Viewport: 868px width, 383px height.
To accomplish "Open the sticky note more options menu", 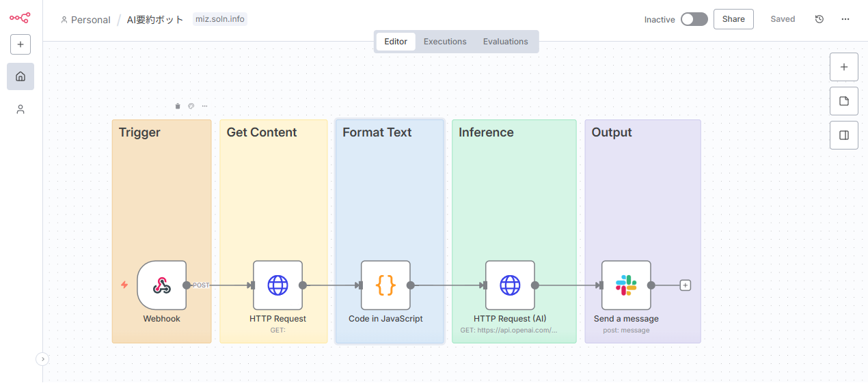I will [204, 106].
